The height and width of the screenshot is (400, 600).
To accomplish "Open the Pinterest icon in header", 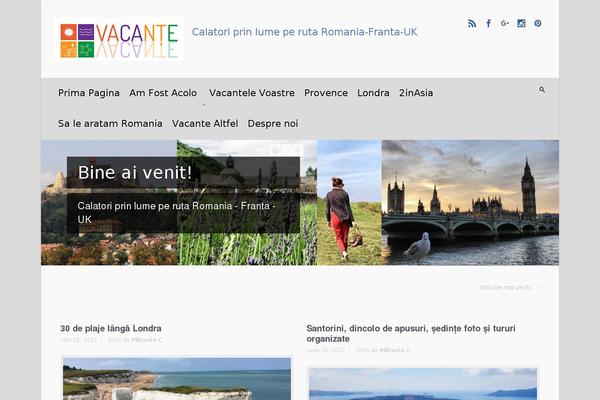I will click(538, 23).
